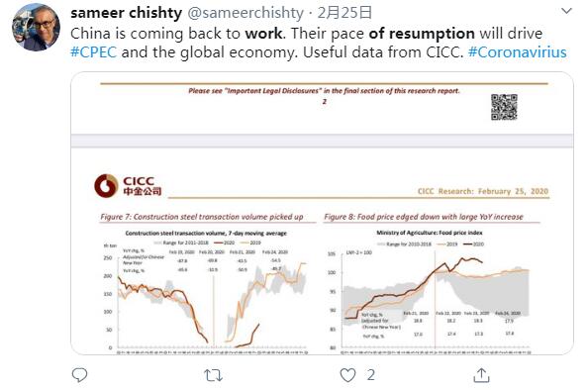The height and width of the screenshot is (390, 588).
Task: Share the tweet via upload arrow icon
Action: click(481, 375)
